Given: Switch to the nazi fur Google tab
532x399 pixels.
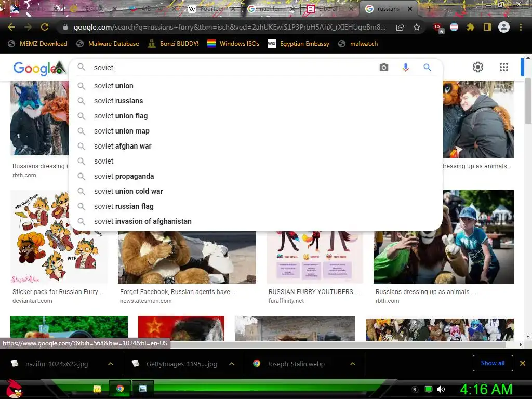Looking at the screenshot, I should [270, 9].
